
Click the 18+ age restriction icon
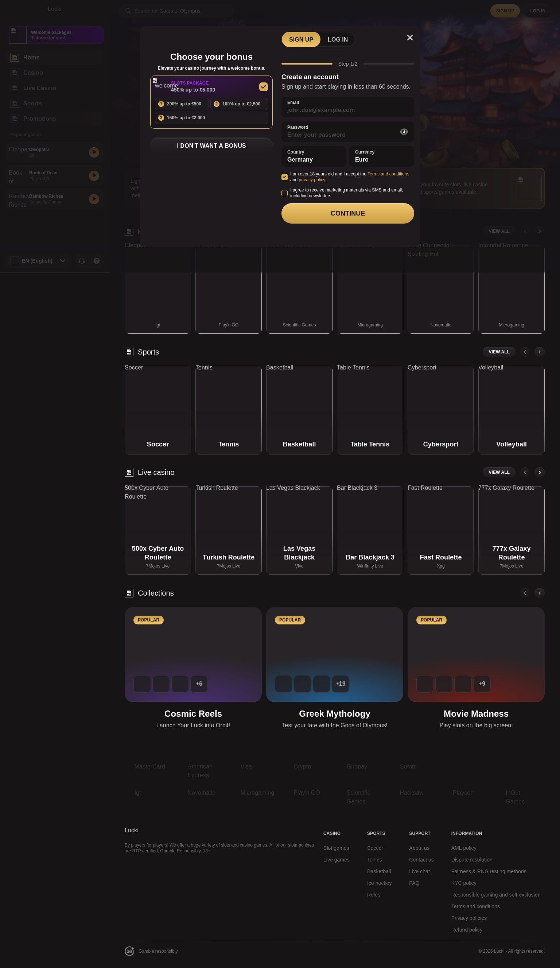[129, 951]
